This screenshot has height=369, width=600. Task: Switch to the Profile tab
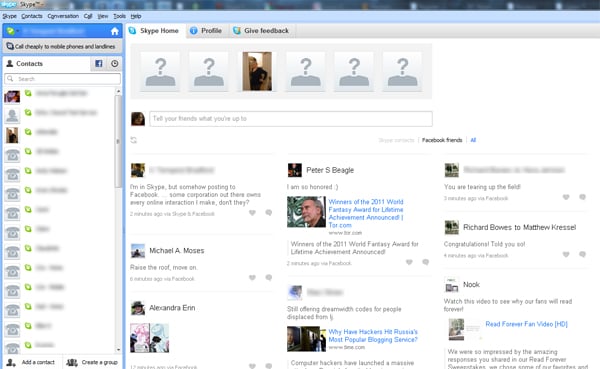(x=207, y=31)
